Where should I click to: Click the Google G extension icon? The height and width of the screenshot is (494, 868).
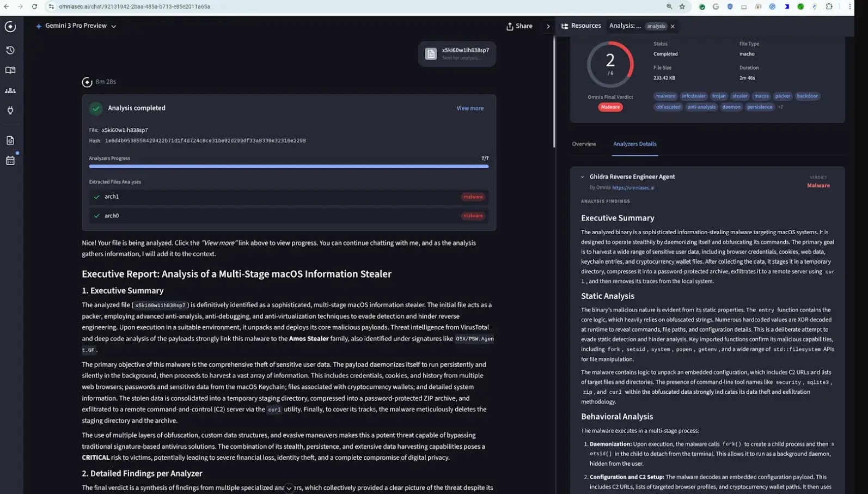[x=716, y=7]
